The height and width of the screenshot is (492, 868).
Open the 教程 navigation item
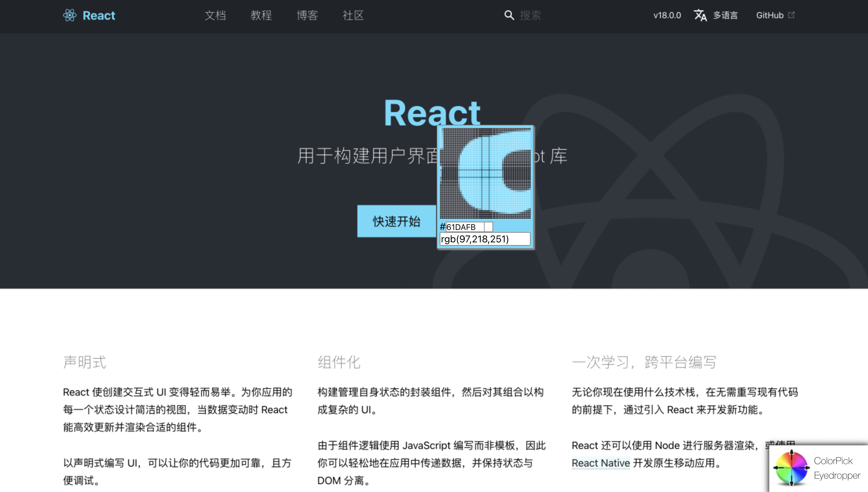[261, 15]
